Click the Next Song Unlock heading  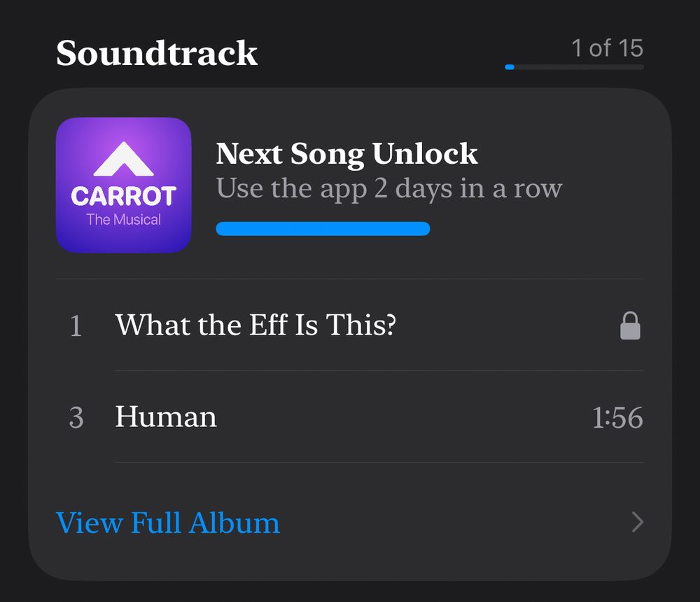coord(347,153)
